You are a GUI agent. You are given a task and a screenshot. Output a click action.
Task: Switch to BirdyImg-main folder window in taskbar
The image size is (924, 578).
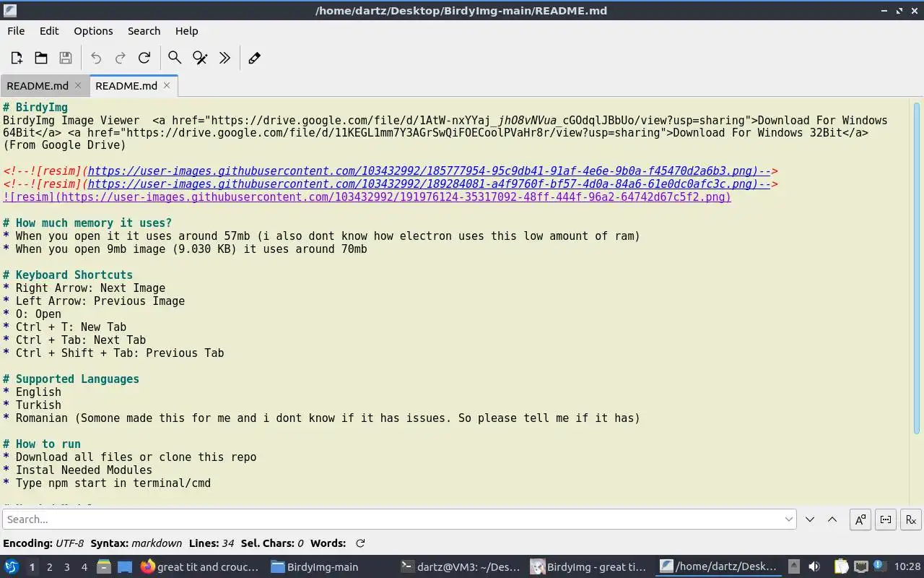pyautogui.click(x=315, y=567)
